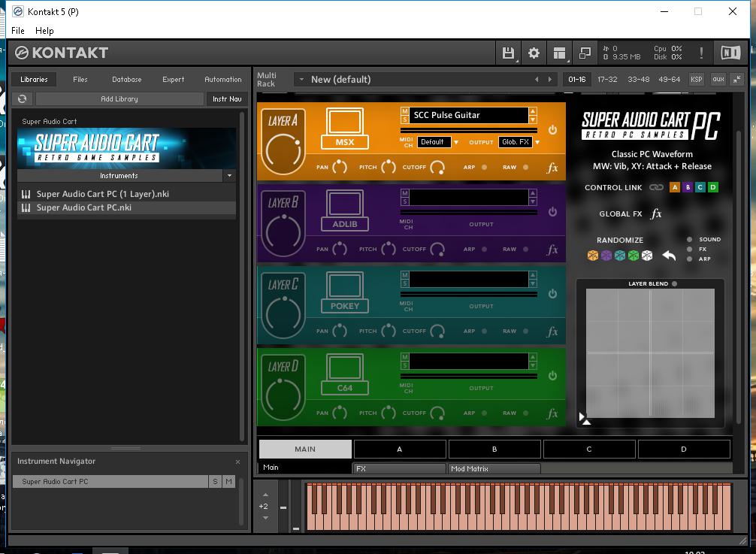Expand the Instruments dropdown arrow
This screenshot has height=554, width=756.
point(229,175)
